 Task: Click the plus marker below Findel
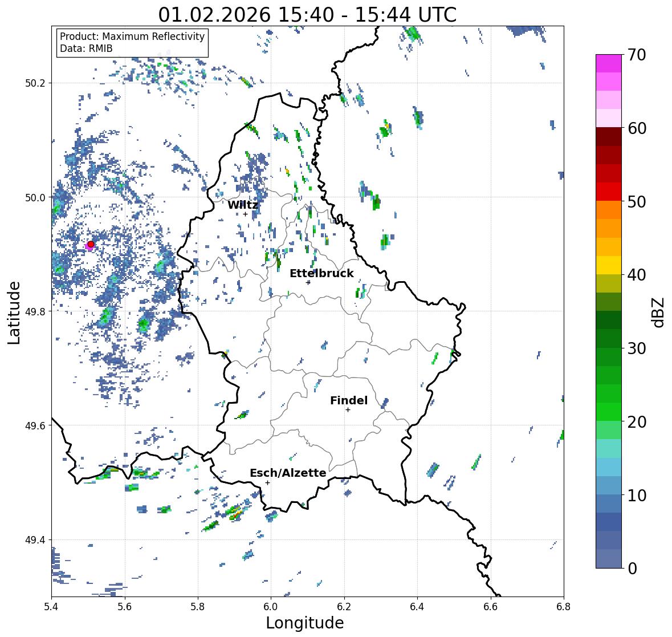point(348,410)
